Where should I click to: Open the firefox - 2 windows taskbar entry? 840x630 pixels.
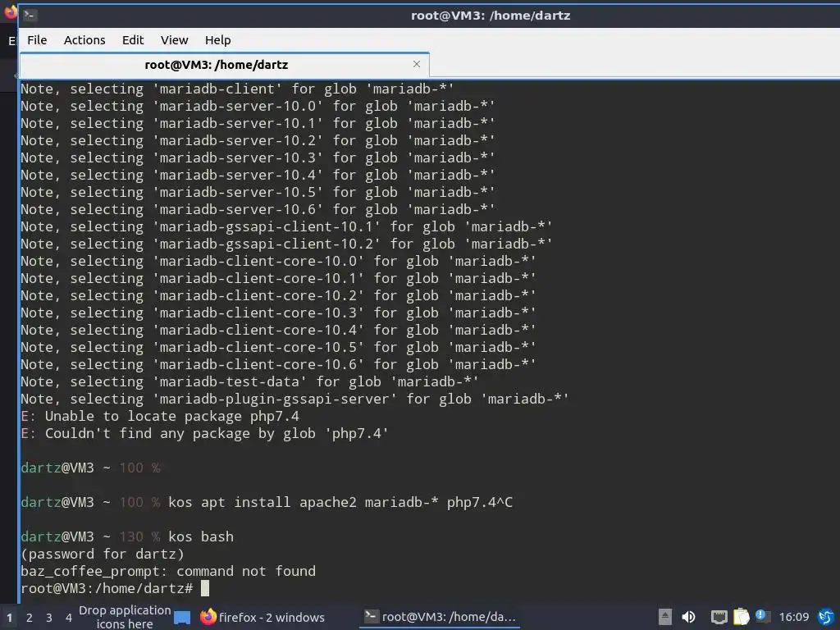click(x=262, y=617)
